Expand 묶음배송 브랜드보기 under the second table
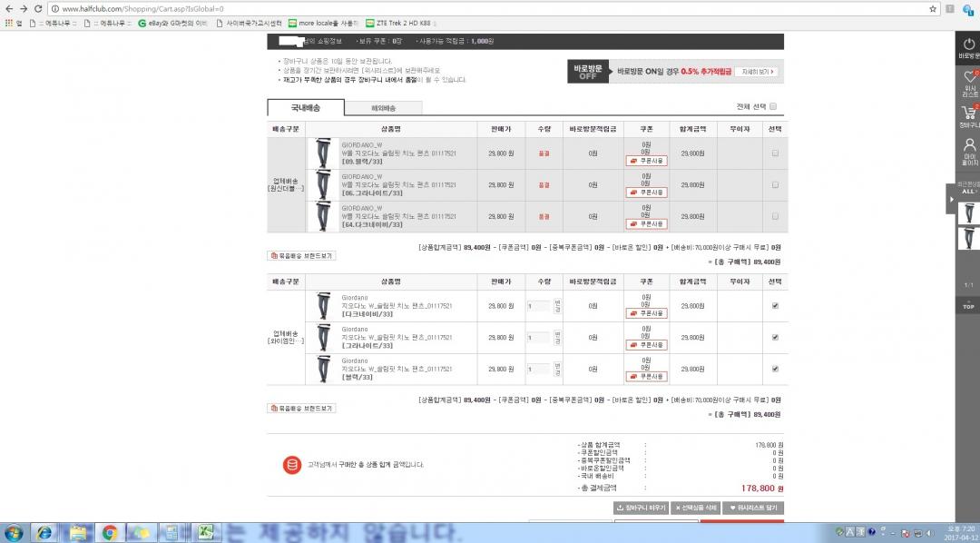The width and height of the screenshot is (980, 543). tap(301, 409)
